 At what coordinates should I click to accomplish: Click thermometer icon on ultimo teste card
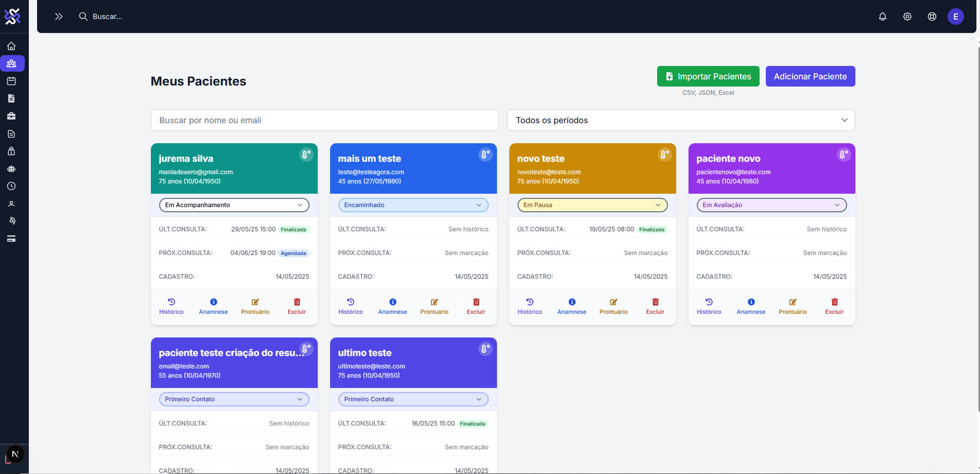click(x=486, y=349)
